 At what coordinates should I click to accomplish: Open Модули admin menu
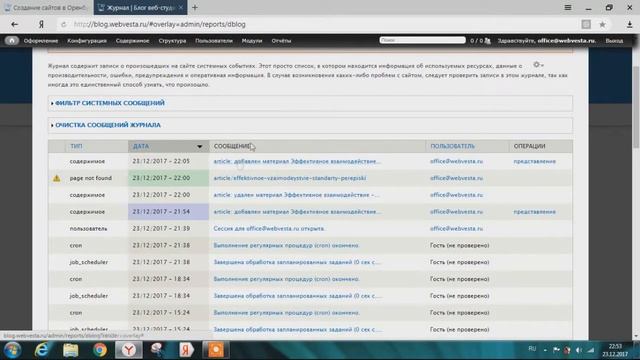pyautogui.click(x=252, y=41)
